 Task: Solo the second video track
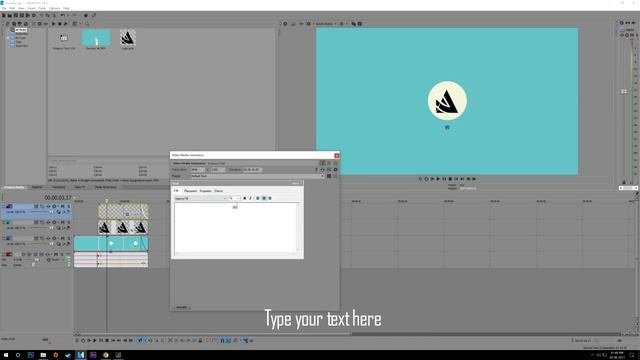(69, 222)
